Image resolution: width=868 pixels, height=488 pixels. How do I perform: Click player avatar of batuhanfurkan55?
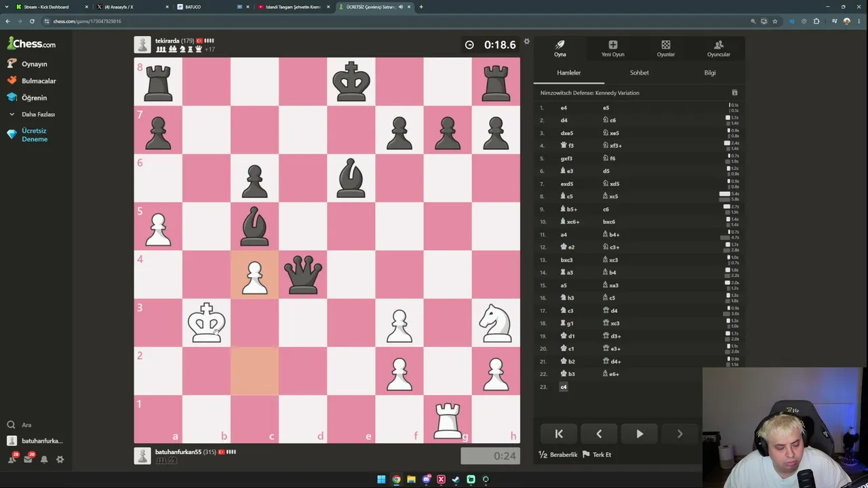(142, 455)
